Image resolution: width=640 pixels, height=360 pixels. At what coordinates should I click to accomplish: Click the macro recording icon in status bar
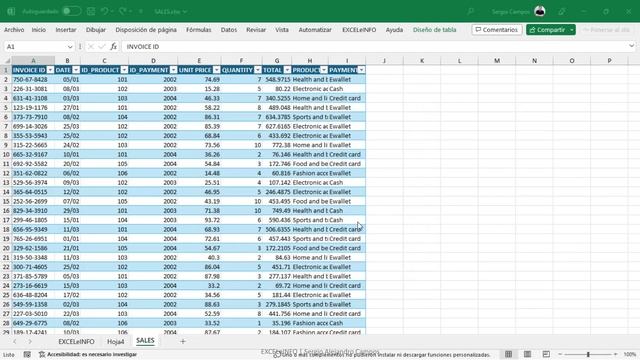pyautogui.click(x=27, y=355)
